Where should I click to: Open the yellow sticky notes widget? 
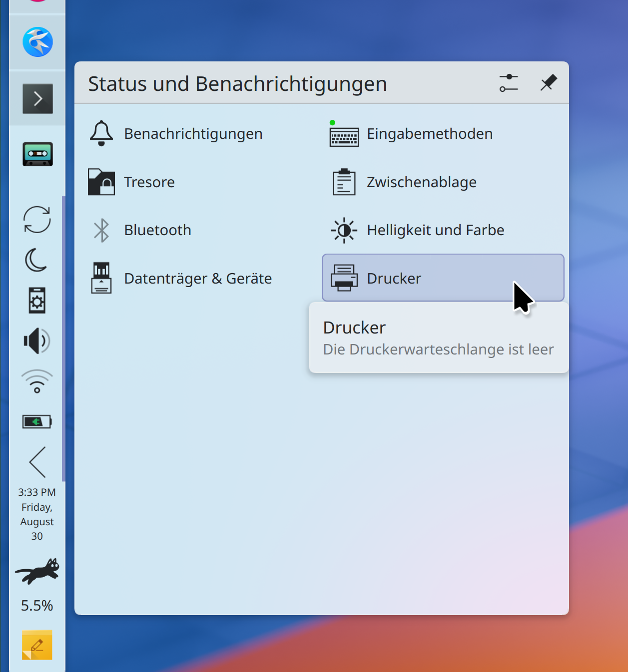click(37, 645)
